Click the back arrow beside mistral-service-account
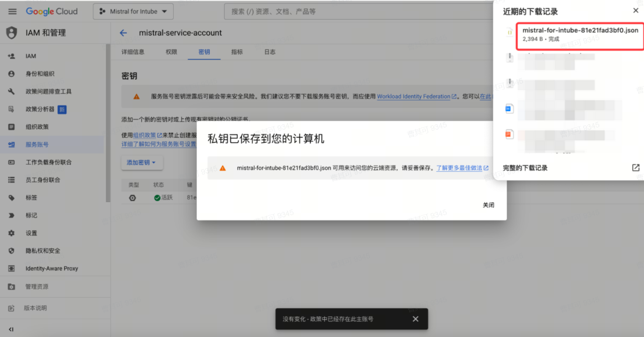Viewport: 644px width, 337px height. pos(123,33)
